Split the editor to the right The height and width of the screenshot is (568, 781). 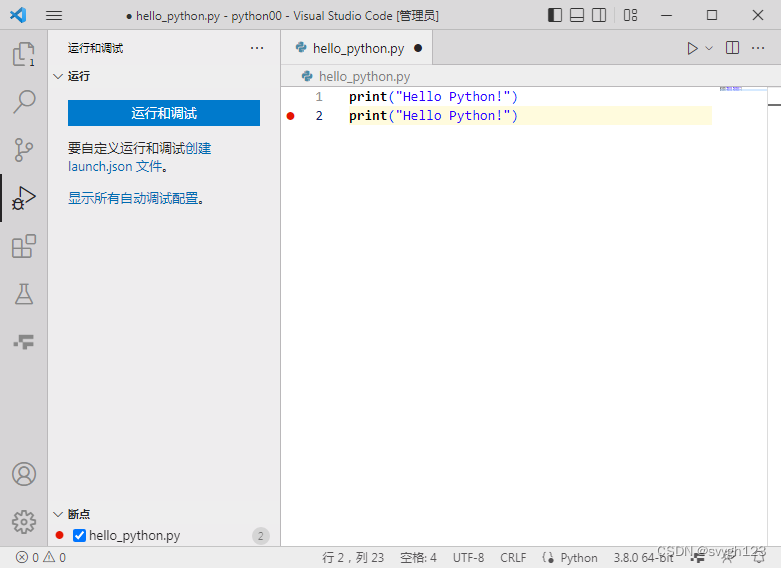(x=732, y=48)
